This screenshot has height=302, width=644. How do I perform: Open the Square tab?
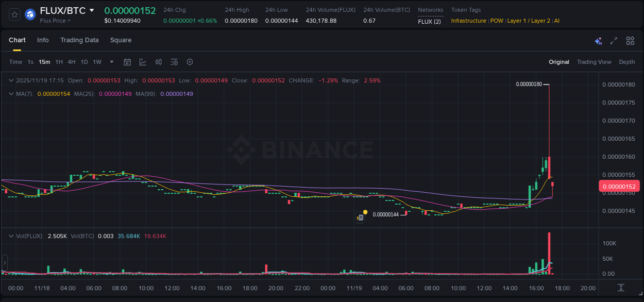point(121,40)
